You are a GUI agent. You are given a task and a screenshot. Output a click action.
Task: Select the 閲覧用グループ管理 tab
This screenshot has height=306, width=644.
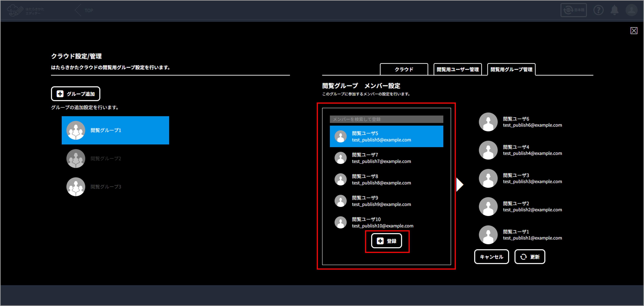point(511,69)
